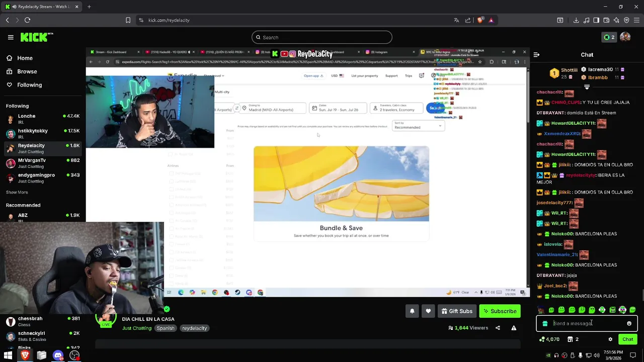Open Brave VPN shield icon
This screenshot has height=362, width=644.
tap(626, 20)
